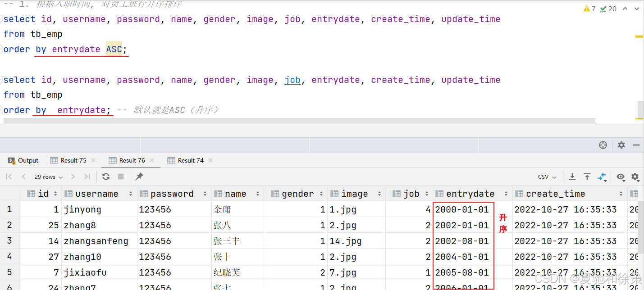Image resolution: width=644 pixels, height=290 pixels.
Task: Sort by the id column arrows
Action: tap(55, 194)
